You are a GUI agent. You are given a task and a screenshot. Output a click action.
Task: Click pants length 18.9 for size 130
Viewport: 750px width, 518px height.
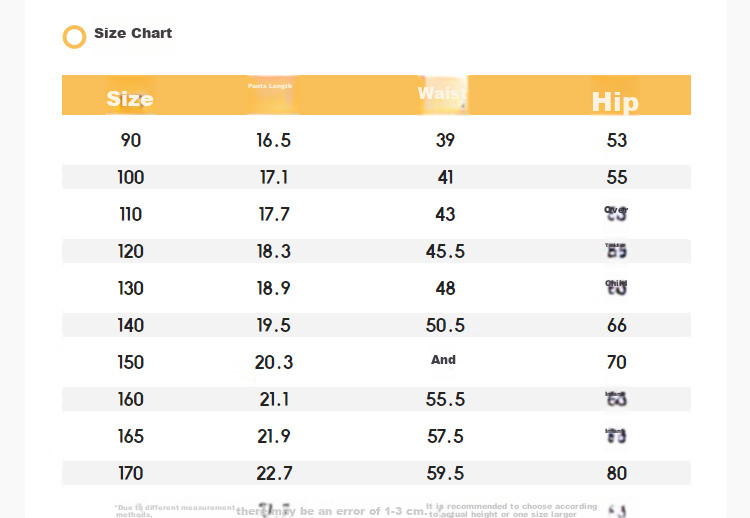coord(274,288)
